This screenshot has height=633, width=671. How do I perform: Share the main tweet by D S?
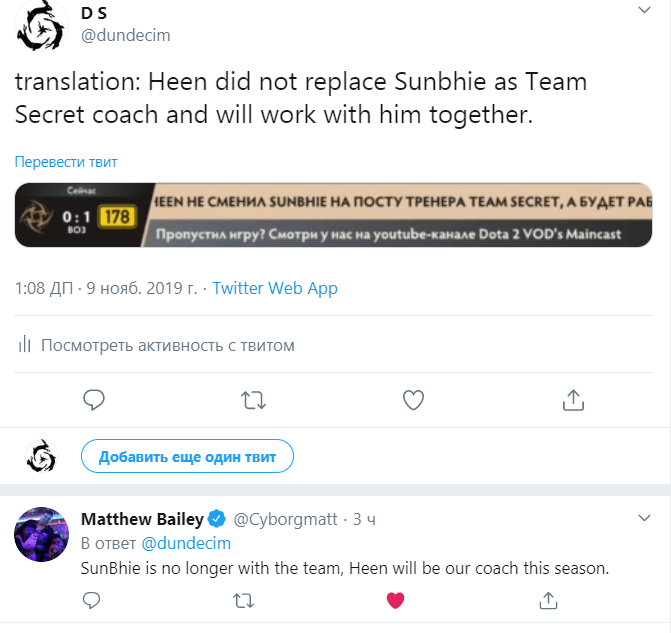(573, 400)
